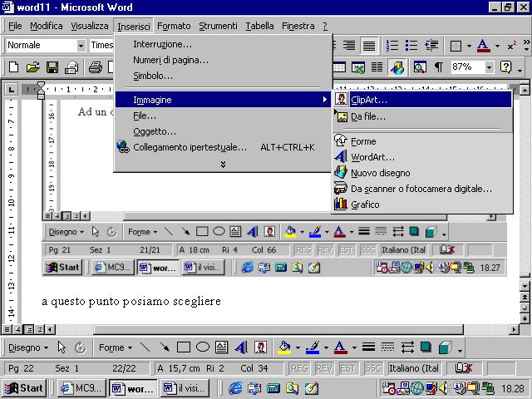This screenshot has width=532, height=399.
Task: Toggle EST on the bottom status bar
Action: 347,368
